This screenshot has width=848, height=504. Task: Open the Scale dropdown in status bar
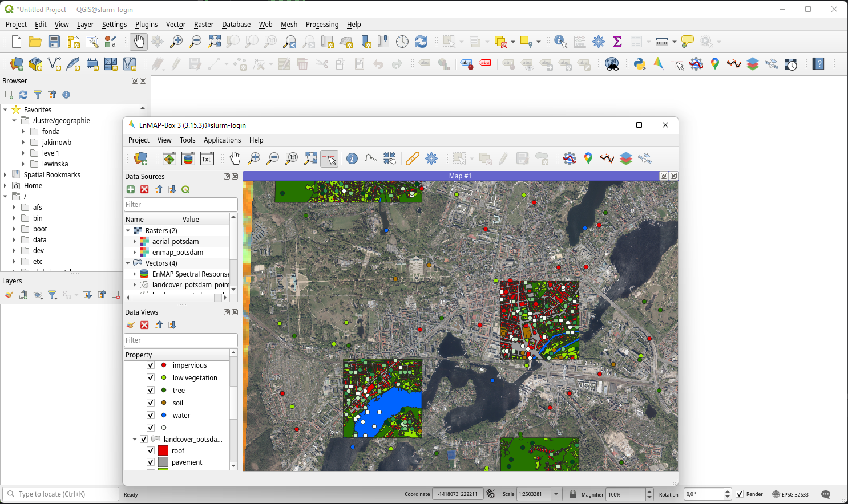pyautogui.click(x=556, y=494)
